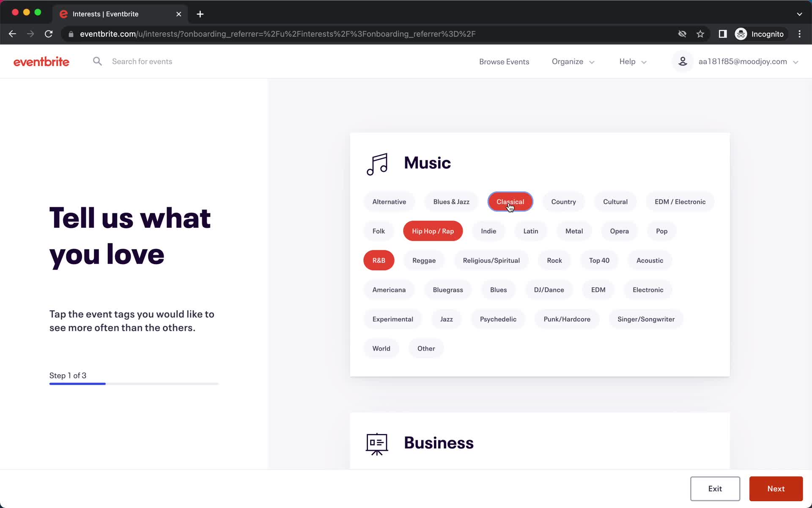This screenshot has height=508, width=812.
Task: Click the back navigation arrow icon
Action: point(12,34)
